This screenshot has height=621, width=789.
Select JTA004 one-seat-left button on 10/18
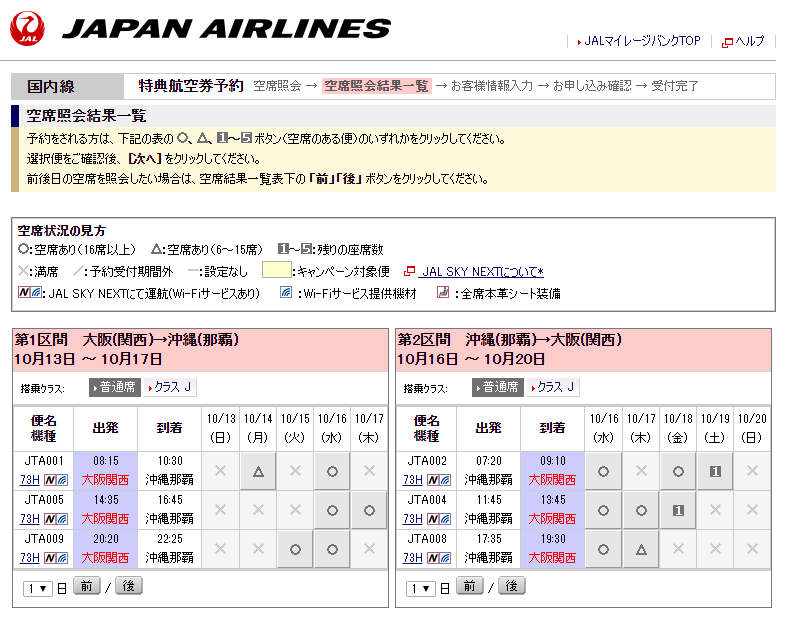[x=678, y=510]
